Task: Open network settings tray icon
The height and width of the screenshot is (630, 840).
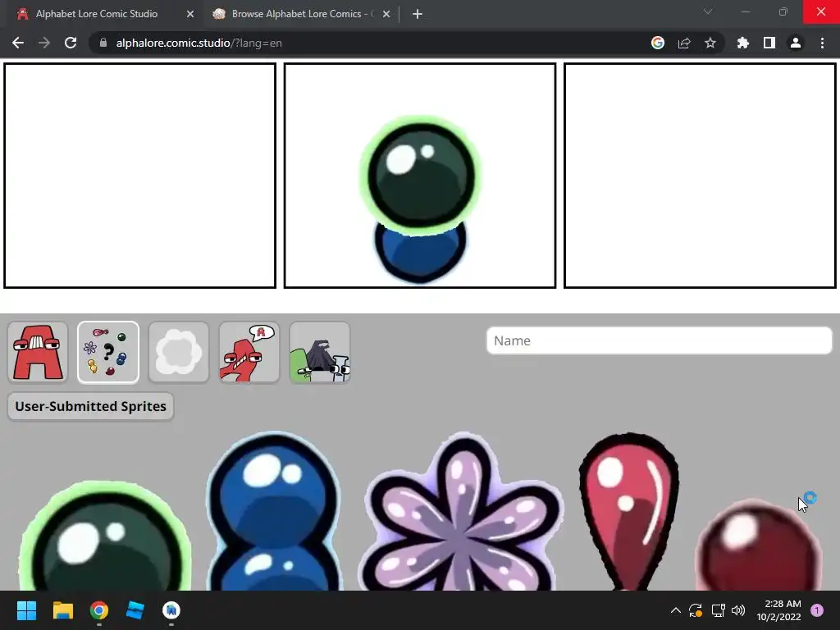Action: [718, 610]
